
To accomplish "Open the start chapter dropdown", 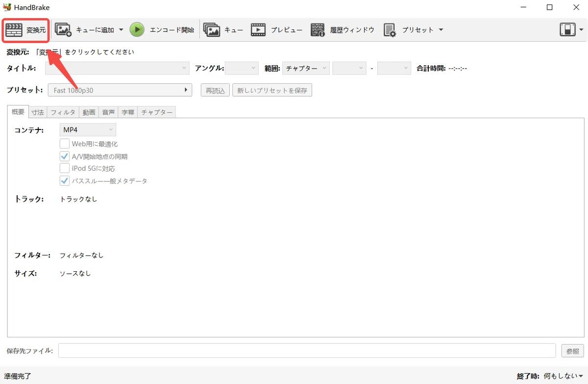I will click(x=349, y=68).
